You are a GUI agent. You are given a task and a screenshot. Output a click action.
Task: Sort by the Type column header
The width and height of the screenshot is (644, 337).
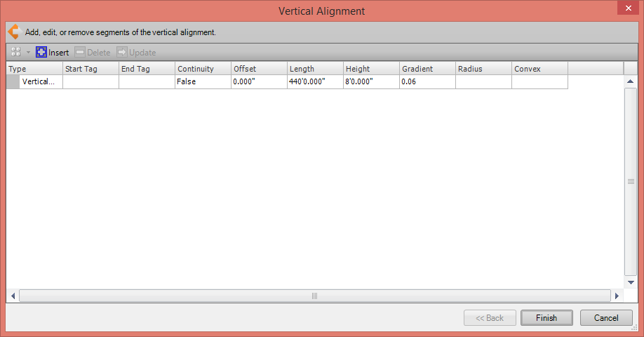[34, 69]
